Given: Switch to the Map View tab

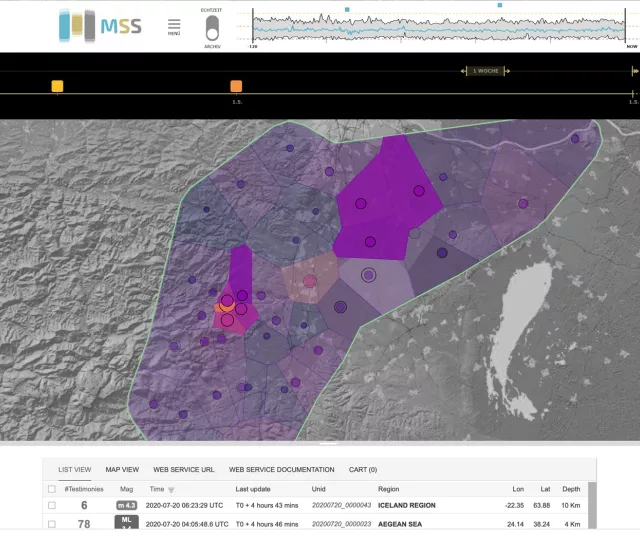Looking at the screenshot, I should pos(122,469).
